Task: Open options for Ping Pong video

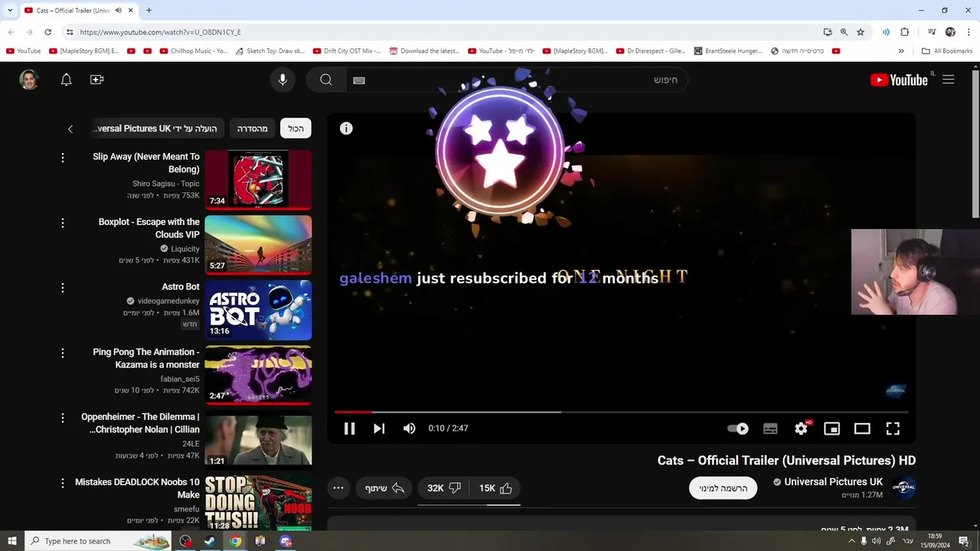Action: point(63,353)
